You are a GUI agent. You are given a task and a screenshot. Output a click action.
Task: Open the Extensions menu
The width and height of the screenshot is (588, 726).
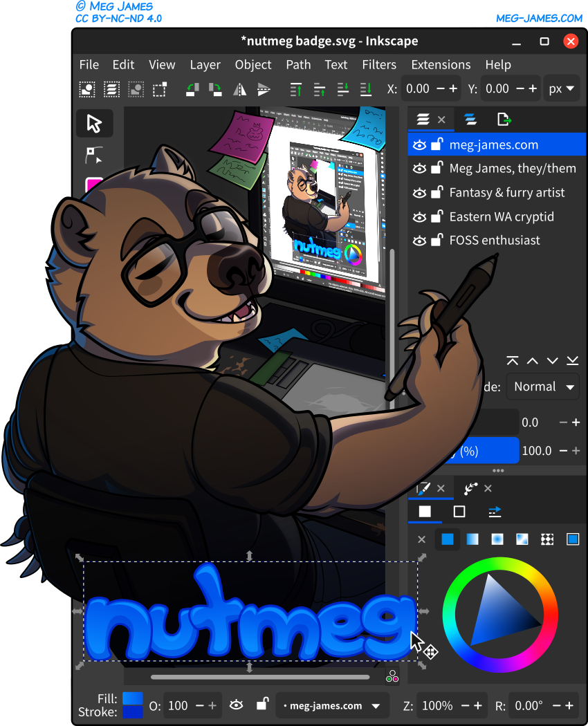point(441,64)
